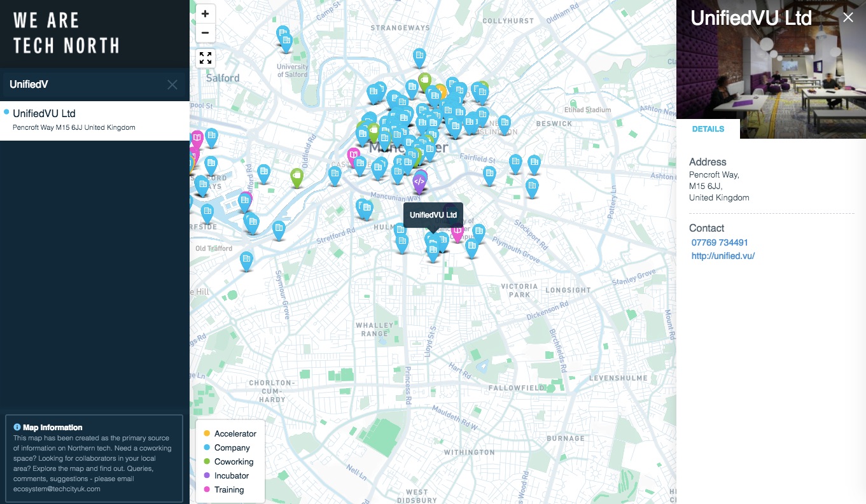
Task: Select blue company marker below Strangeways label
Action: pyautogui.click(x=419, y=57)
